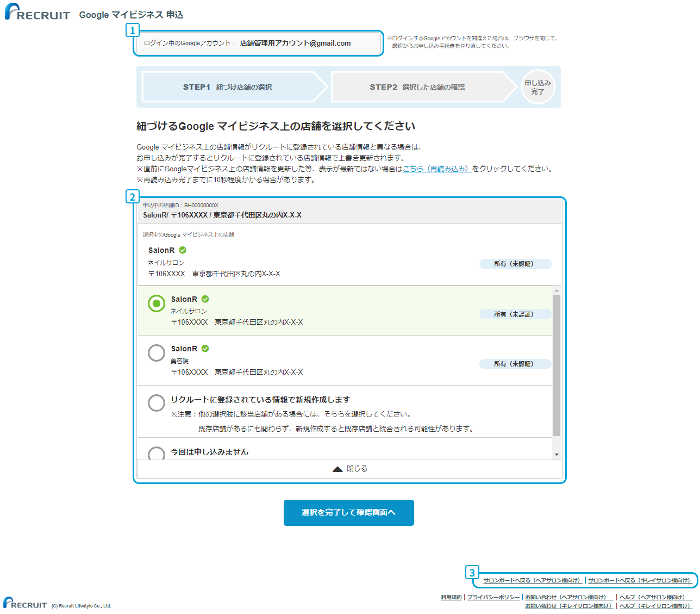Click green check on highlighted SalonR ネイルサロン row
The image size is (700, 614).
205,299
